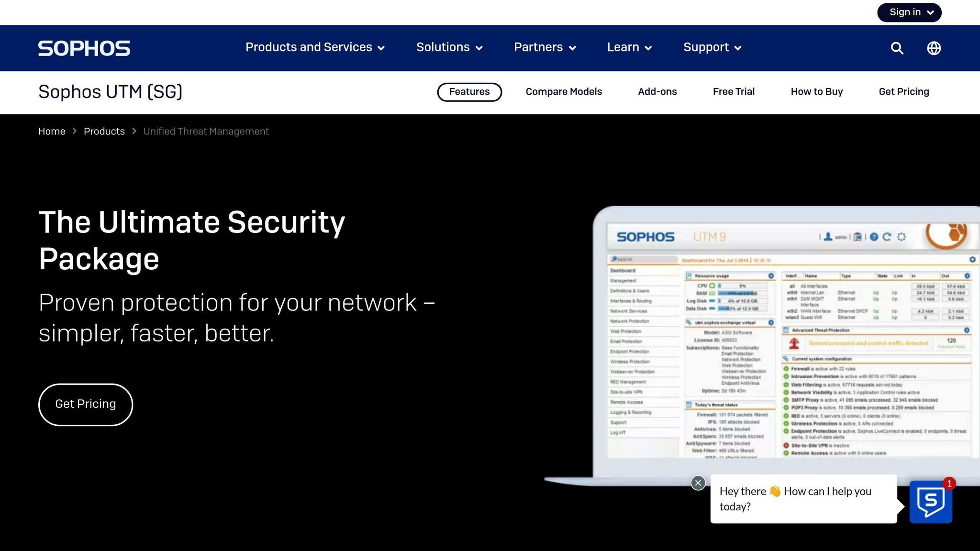
Task: Expand the Support menu
Action: (712, 47)
